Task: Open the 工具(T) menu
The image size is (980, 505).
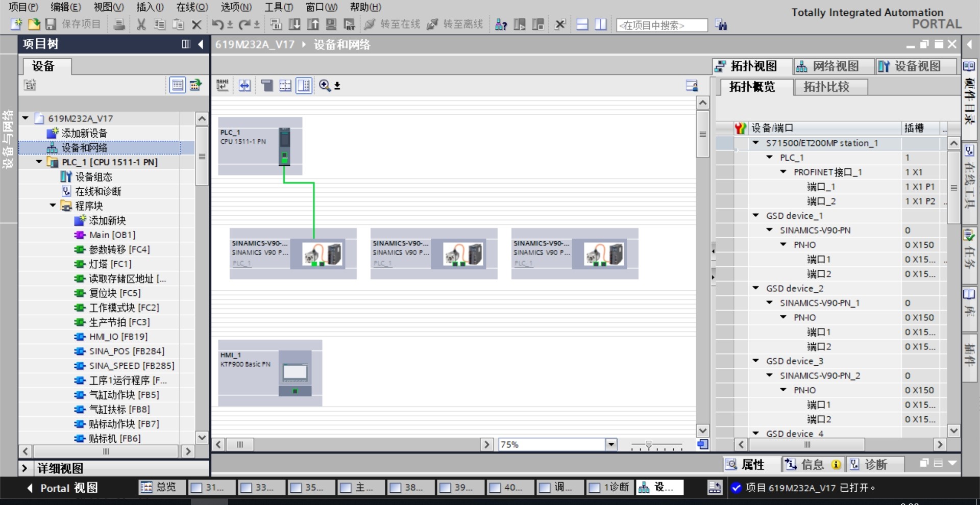Action: click(x=278, y=7)
